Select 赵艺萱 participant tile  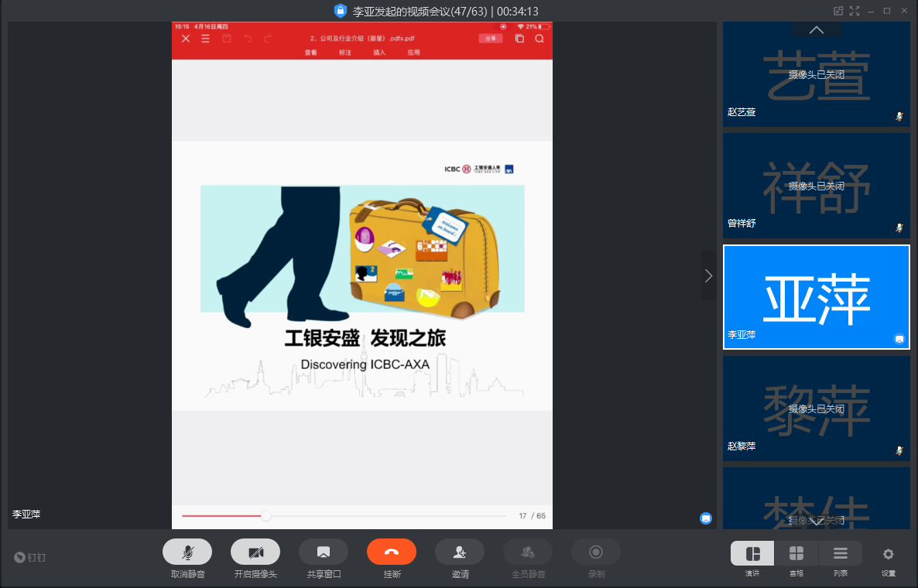[816, 74]
